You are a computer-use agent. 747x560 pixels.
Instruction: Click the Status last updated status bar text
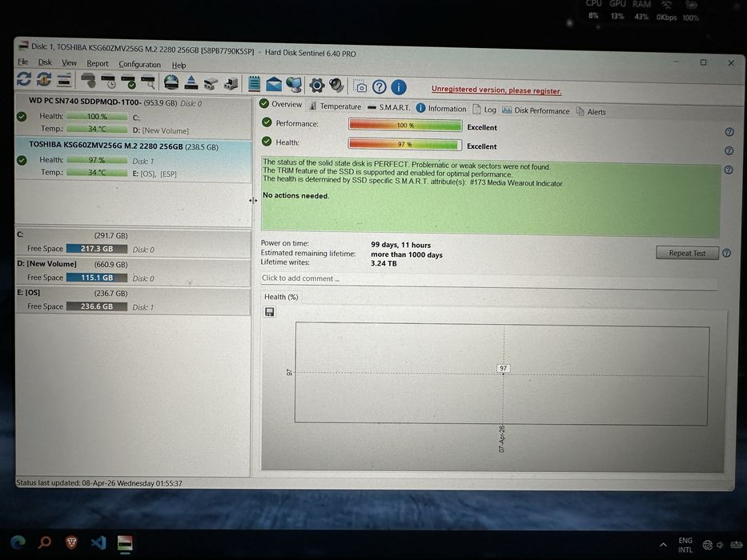tap(99, 483)
